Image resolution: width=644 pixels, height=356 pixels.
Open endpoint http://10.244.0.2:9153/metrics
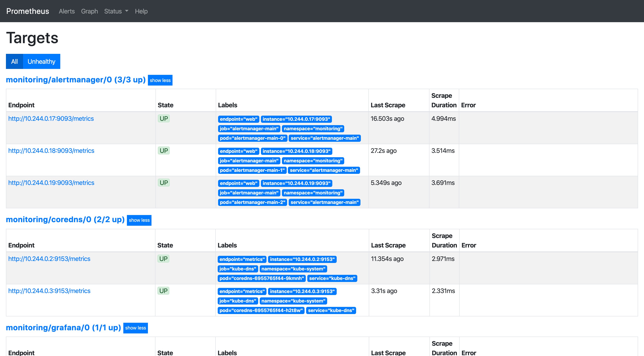[x=49, y=259]
